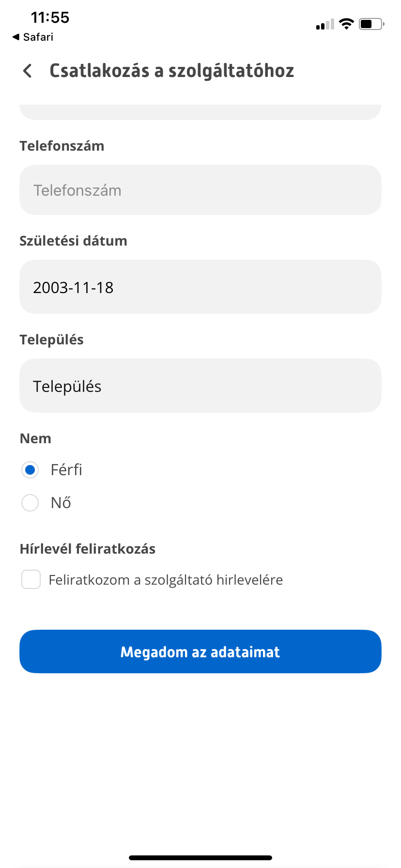401x868 pixels.
Task: Tap the Hírlevél feliratkozás section heading
Action: [x=88, y=549]
